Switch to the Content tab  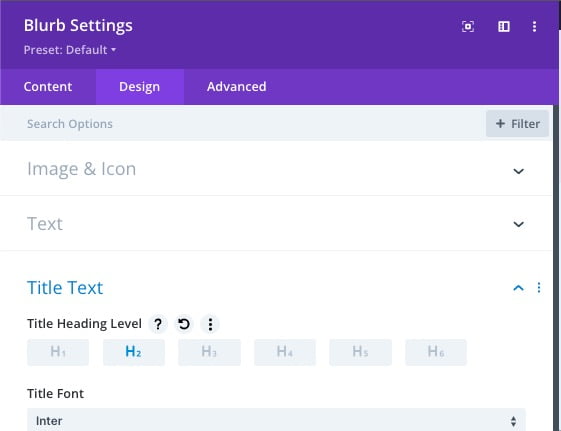[x=48, y=87]
